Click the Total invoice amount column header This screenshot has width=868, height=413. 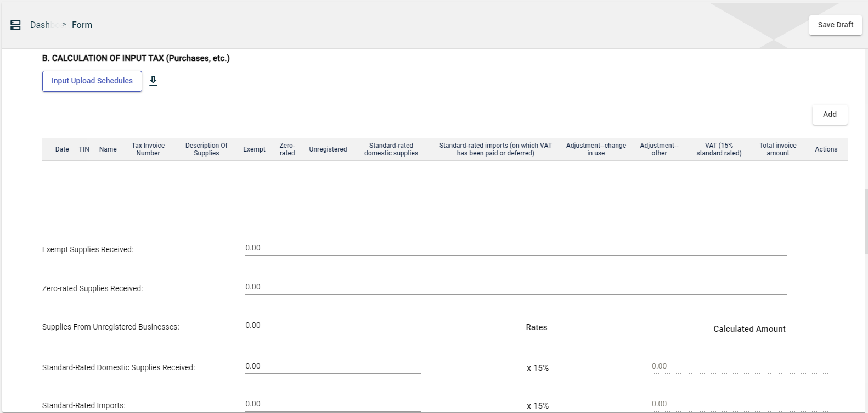777,149
